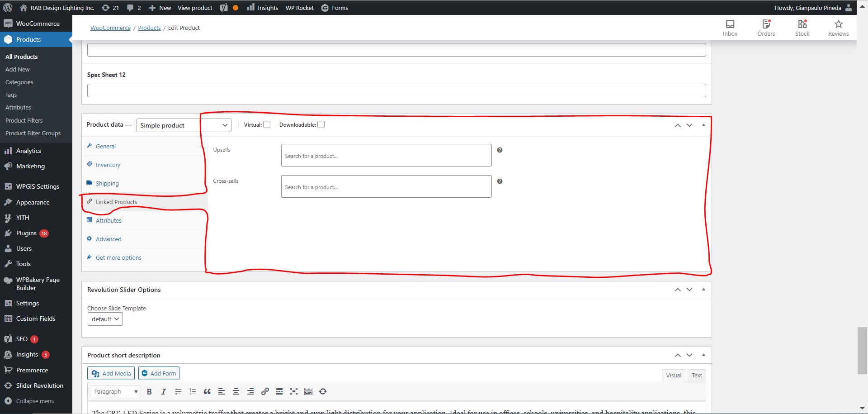Click the Upsells help tooltip icon
Viewport: 868px width, 414px height.
click(x=500, y=150)
